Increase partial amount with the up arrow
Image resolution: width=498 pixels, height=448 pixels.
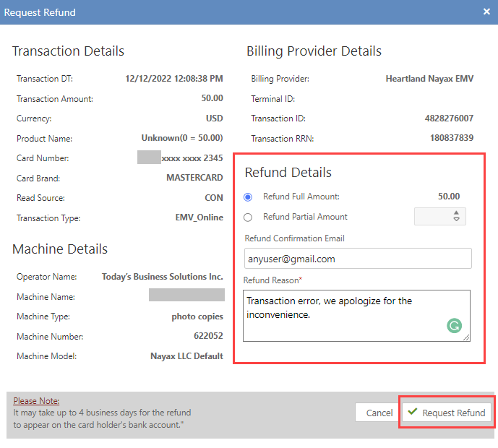[456, 213]
